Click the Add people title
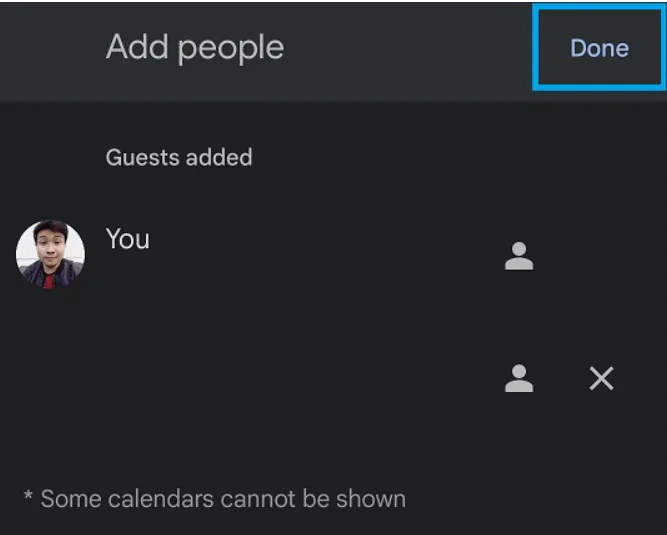The image size is (667, 535). [195, 47]
